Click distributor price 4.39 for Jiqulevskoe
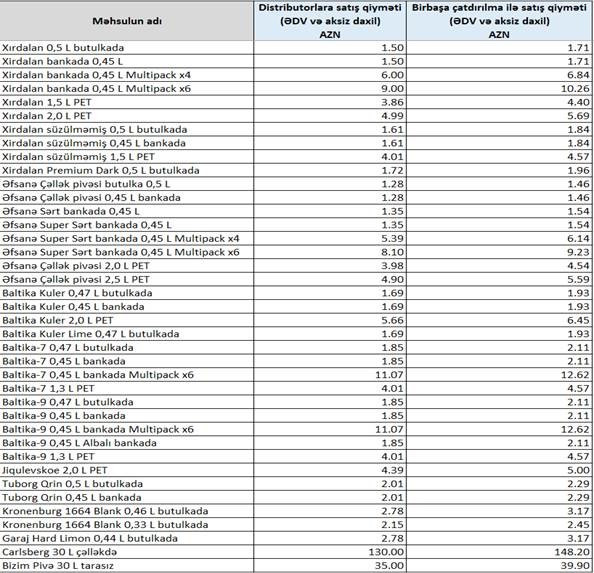The image size is (594, 573). [x=330, y=470]
